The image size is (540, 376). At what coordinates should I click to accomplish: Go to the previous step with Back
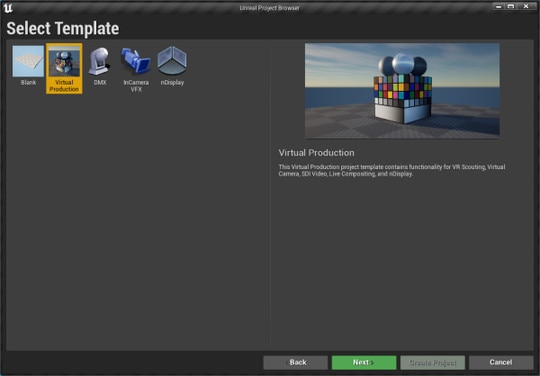tap(295, 363)
